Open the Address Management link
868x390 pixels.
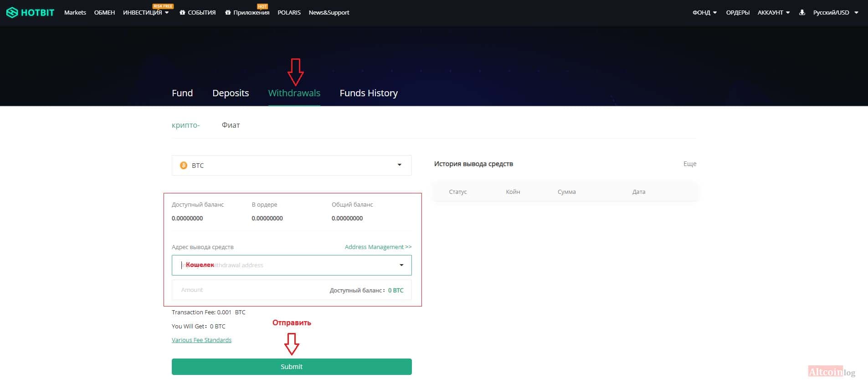coord(378,247)
